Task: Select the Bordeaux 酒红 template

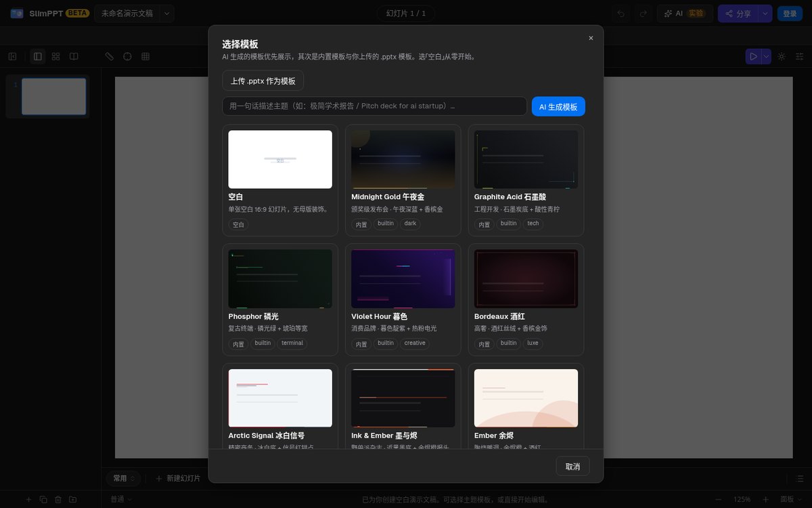Action: (526, 299)
